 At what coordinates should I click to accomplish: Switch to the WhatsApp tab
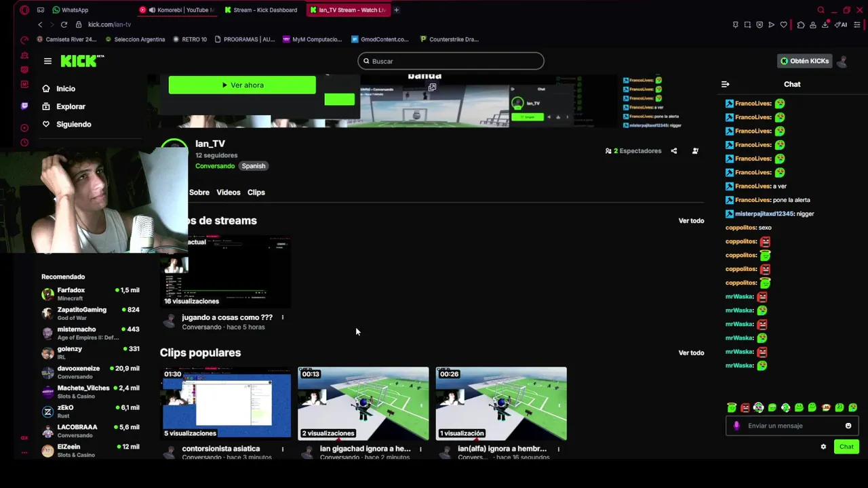[x=71, y=10]
